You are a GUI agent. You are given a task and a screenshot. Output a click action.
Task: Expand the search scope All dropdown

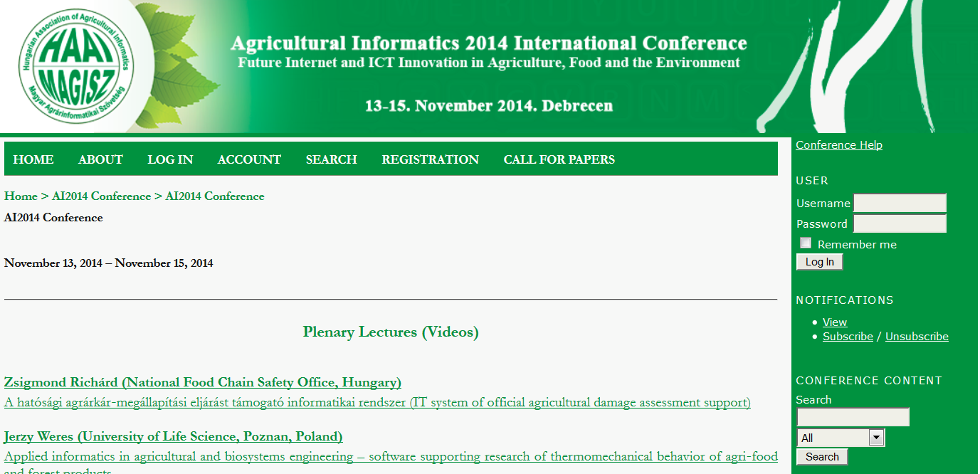(841, 438)
